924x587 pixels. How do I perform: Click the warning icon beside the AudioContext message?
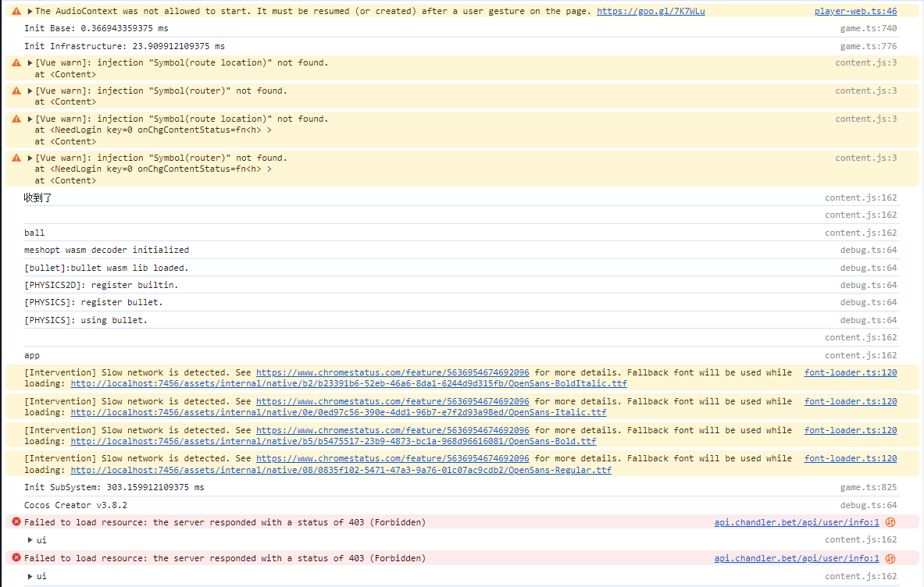pyautogui.click(x=16, y=12)
